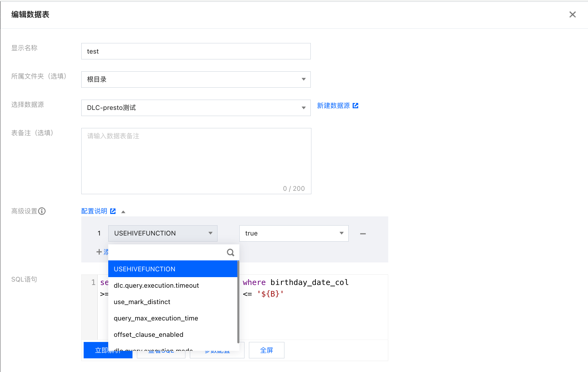Click the minus icon to remove setting row
This screenshot has height=372, width=588.
[x=363, y=234]
